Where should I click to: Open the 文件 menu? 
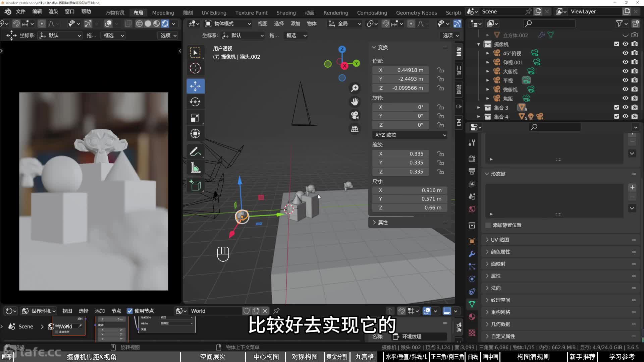click(x=21, y=12)
